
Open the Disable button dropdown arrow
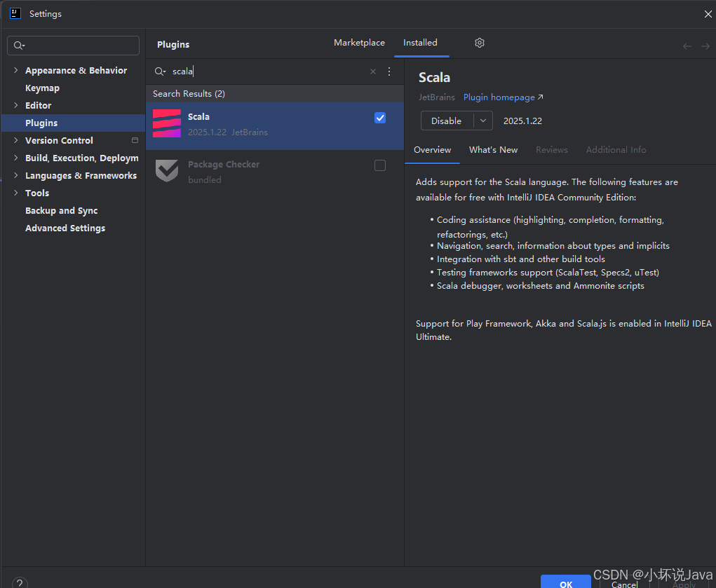click(483, 121)
